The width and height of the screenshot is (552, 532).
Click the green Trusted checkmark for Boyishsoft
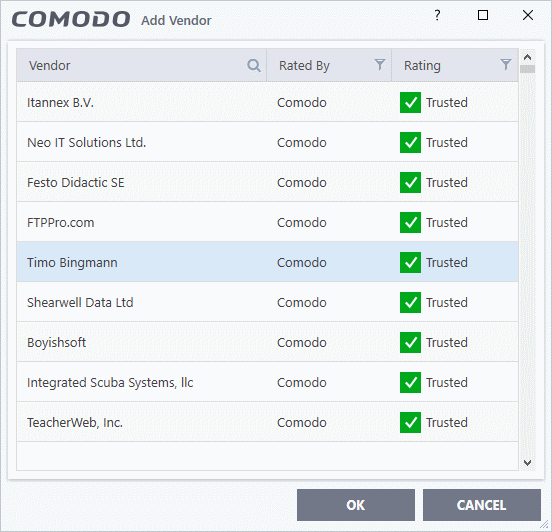click(x=410, y=342)
